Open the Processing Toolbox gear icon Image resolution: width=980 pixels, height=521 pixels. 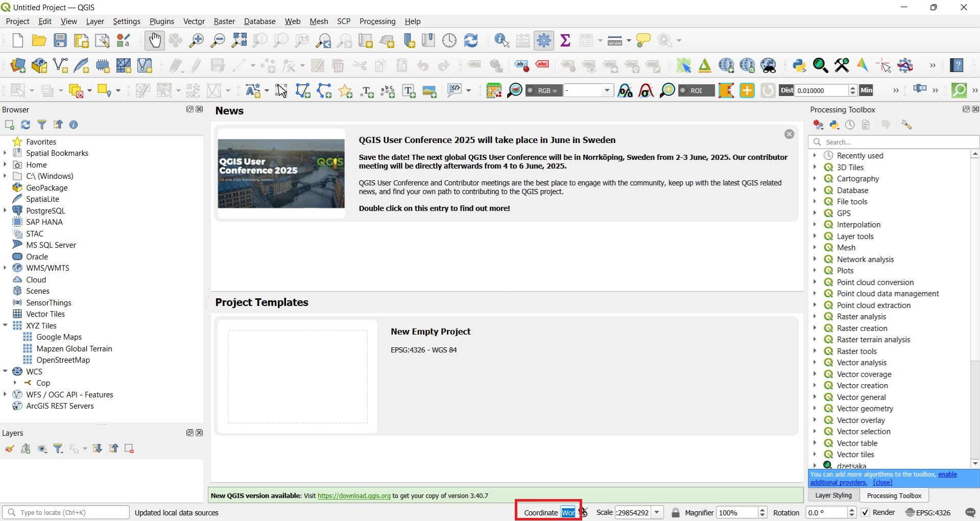click(x=544, y=40)
